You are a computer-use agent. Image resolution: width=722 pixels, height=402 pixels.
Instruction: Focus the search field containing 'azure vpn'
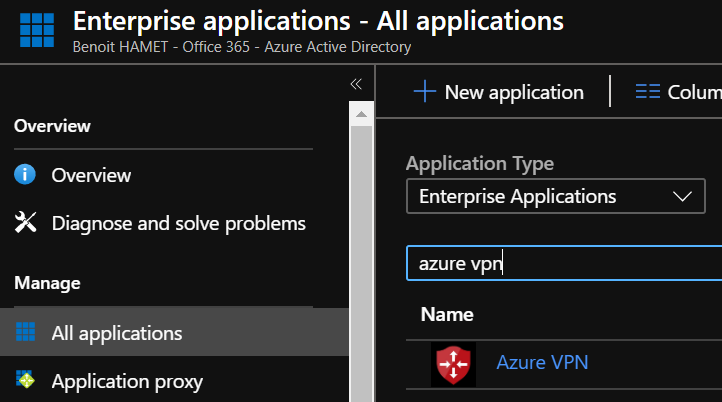(560, 264)
